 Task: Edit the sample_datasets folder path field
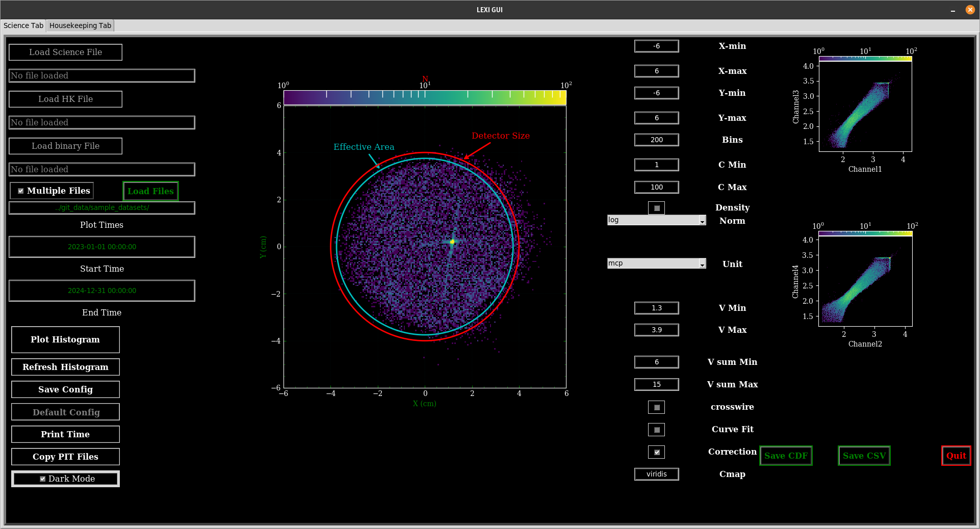(102, 207)
